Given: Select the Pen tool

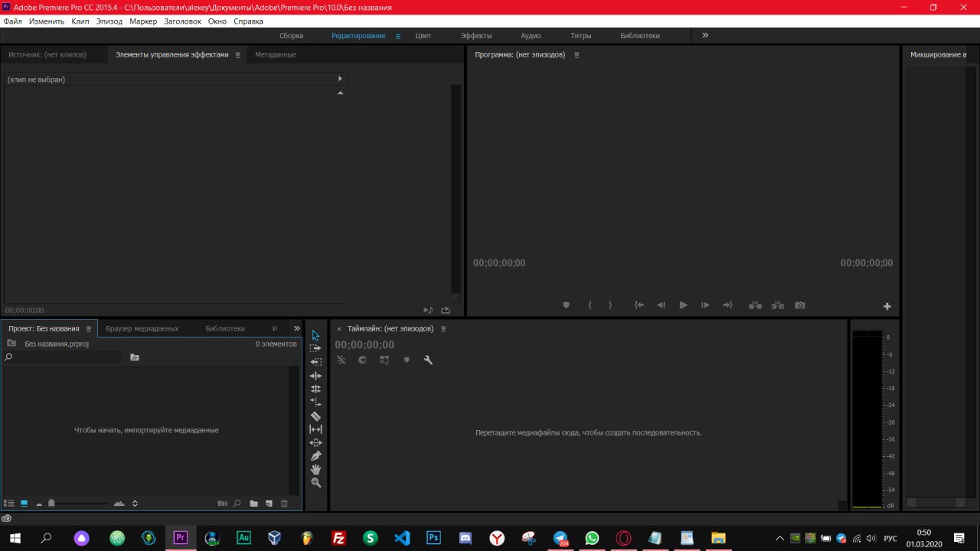Looking at the screenshot, I should (315, 456).
